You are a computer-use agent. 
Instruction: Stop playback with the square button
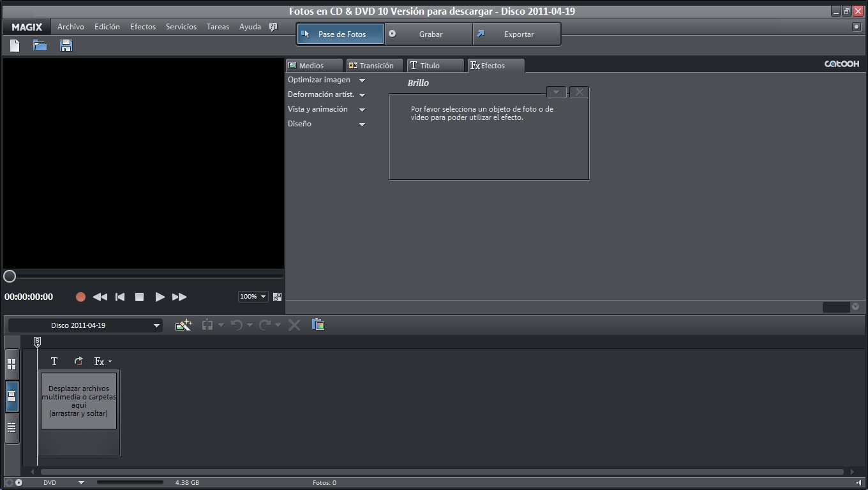point(139,297)
